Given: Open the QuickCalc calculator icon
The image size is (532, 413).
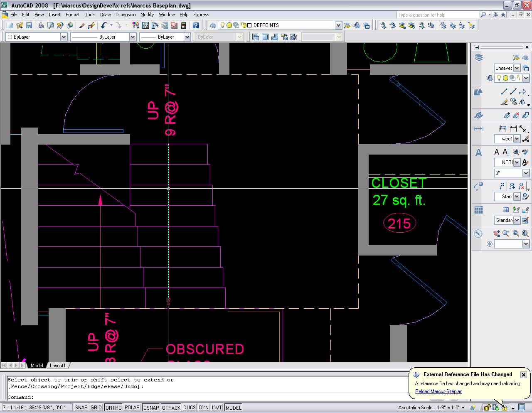Looking at the screenshot, I should point(183,25).
